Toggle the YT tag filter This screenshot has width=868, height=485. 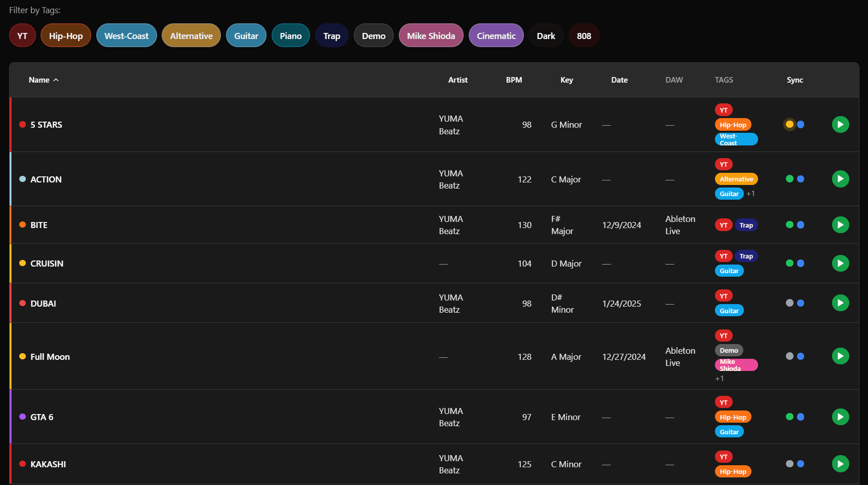point(22,35)
